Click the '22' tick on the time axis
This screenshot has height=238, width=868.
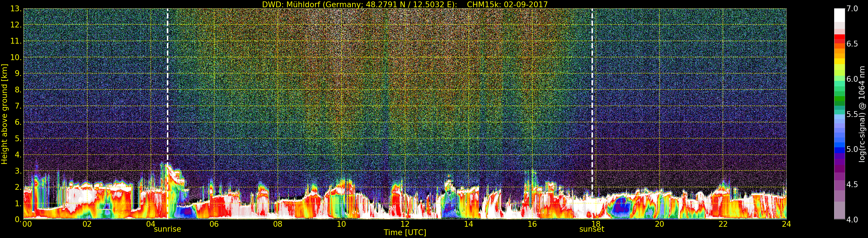(x=723, y=224)
